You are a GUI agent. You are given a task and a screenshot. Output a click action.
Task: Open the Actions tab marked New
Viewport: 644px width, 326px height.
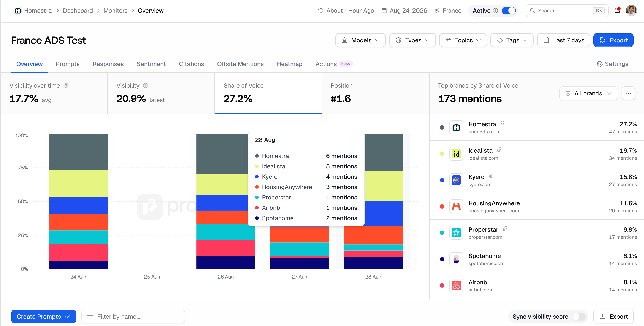click(x=334, y=64)
